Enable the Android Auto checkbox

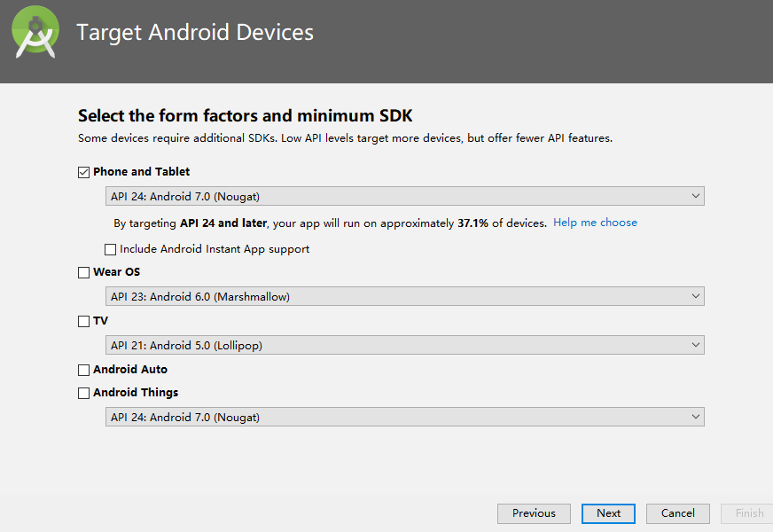[84, 370]
